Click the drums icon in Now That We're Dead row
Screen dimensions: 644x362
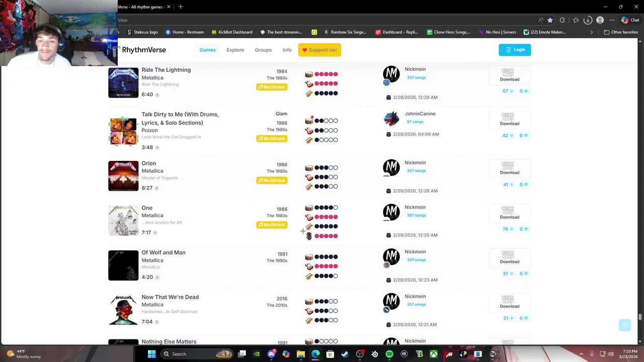pos(309,302)
